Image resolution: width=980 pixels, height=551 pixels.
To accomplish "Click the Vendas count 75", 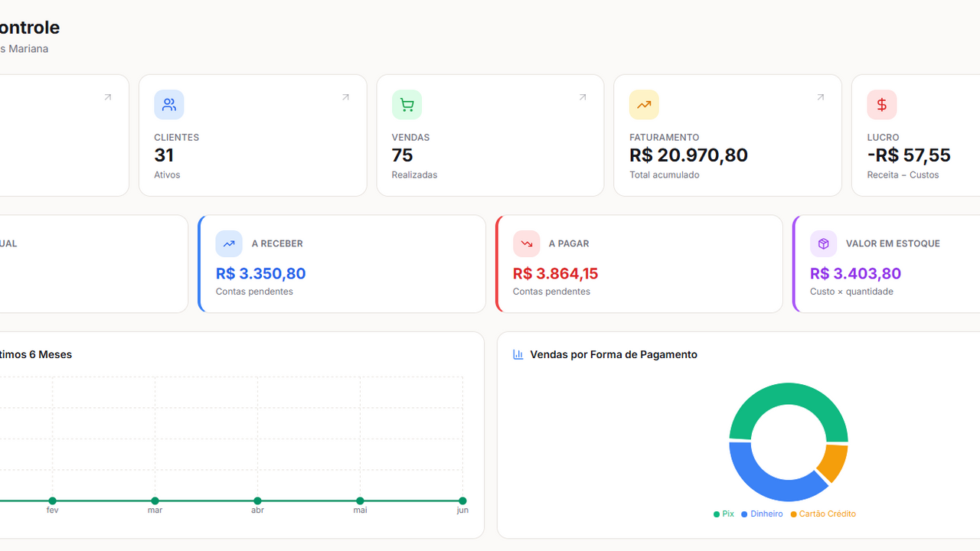I will point(403,155).
